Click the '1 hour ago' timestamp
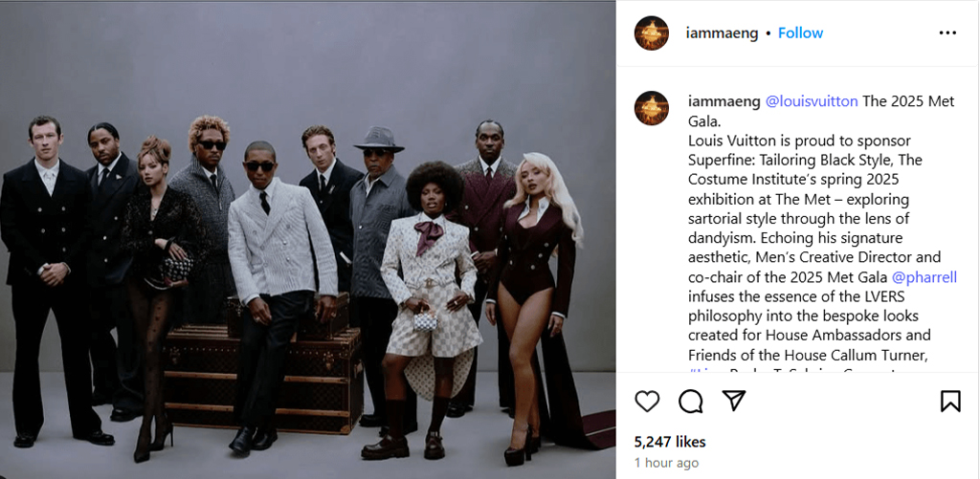This screenshot has width=980, height=479. click(665, 463)
